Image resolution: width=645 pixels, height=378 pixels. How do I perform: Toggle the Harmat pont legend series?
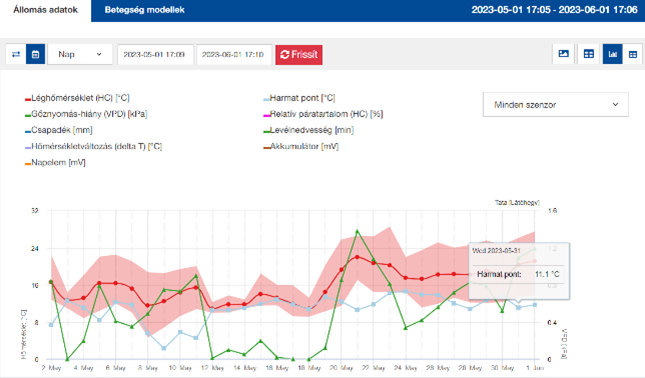coord(299,98)
